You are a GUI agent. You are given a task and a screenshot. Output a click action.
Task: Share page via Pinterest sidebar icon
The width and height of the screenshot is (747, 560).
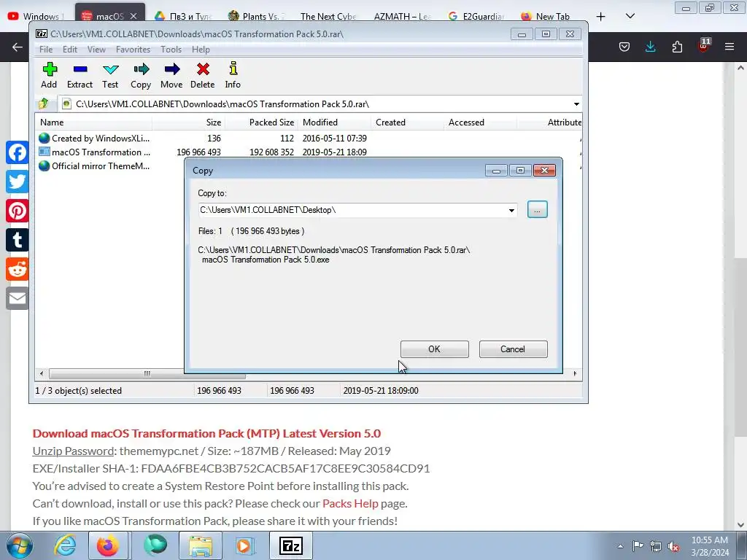(18, 211)
